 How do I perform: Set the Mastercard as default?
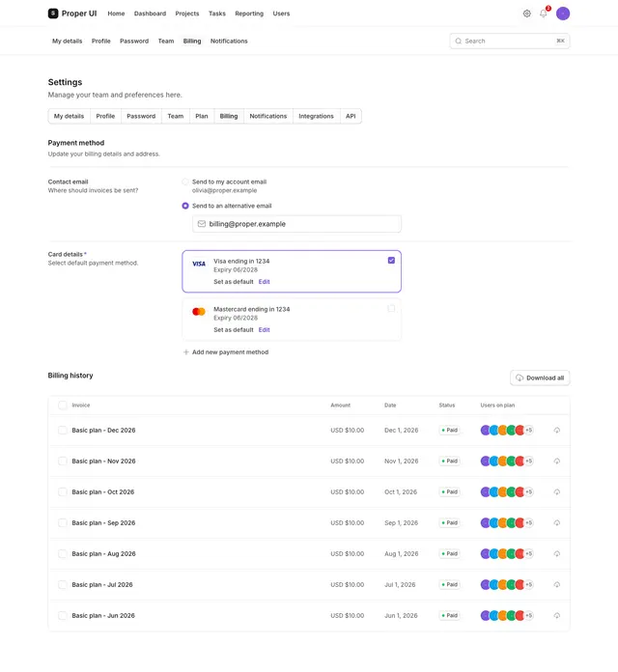pos(234,329)
